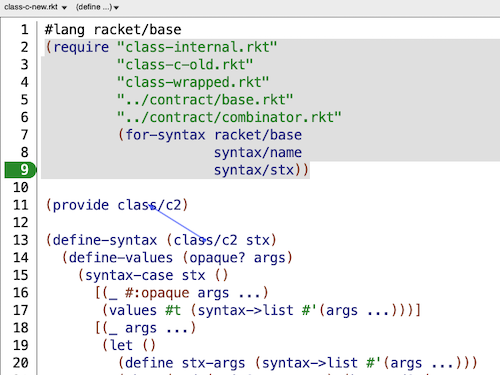500x375 pixels.
Task: Click stx-args identifier on line 20
Action: 213,363
